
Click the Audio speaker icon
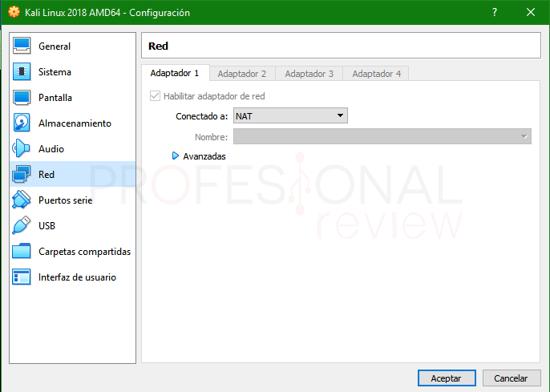point(21,148)
